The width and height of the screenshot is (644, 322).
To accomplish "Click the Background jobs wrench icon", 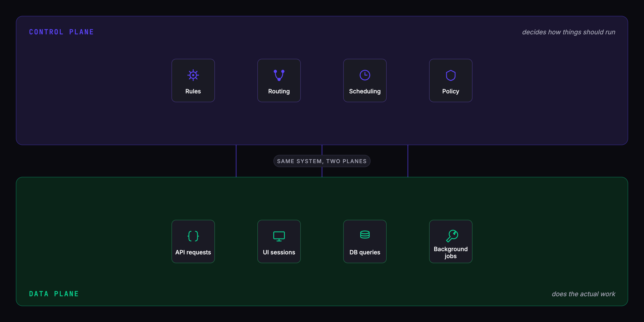I will (452, 236).
